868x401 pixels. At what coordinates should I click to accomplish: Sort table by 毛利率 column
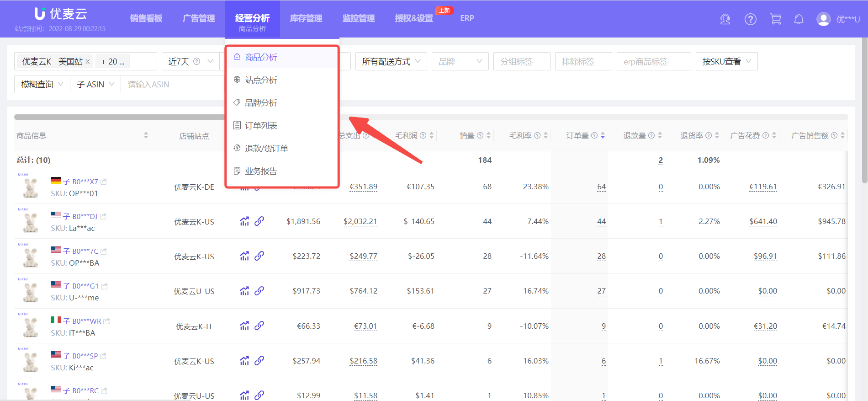pos(545,135)
